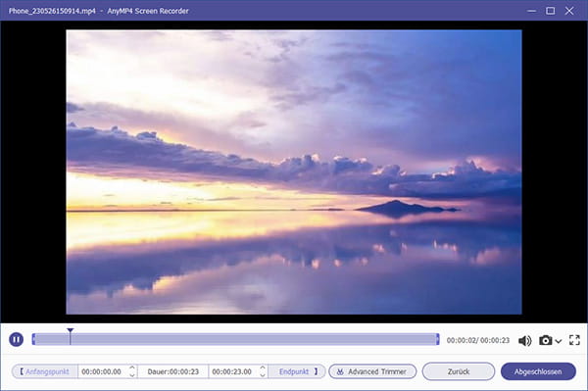Image resolution: width=588 pixels, height=391 pixels.
Task: Open the Advanced Trimmer
Action: click(x=372, y=371)
